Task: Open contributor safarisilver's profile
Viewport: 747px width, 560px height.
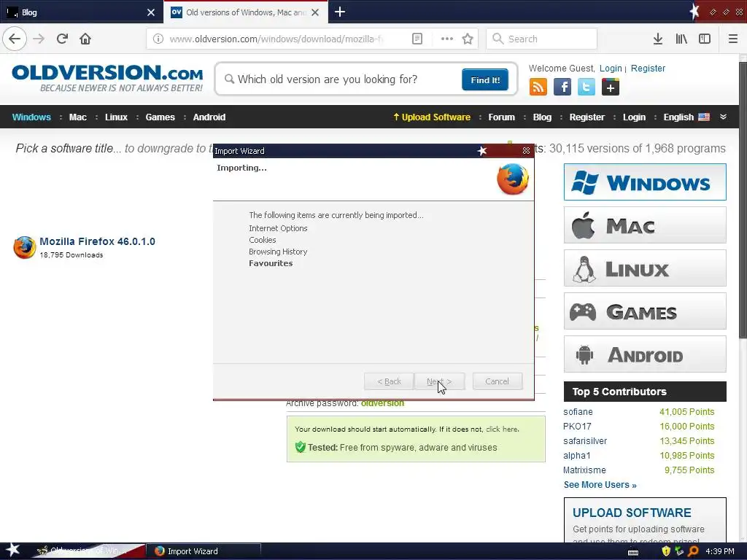Action: (x=585, y=441)
